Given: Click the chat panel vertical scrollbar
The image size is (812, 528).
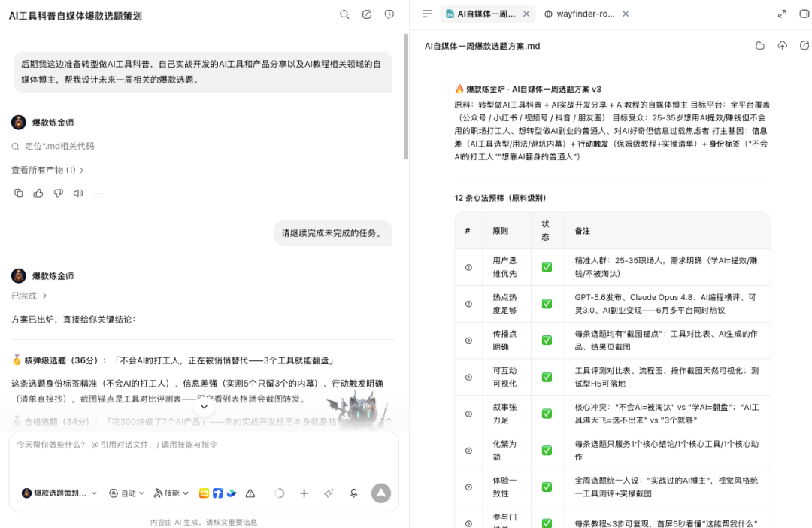Looking at the screenshot, I should 405,96.
